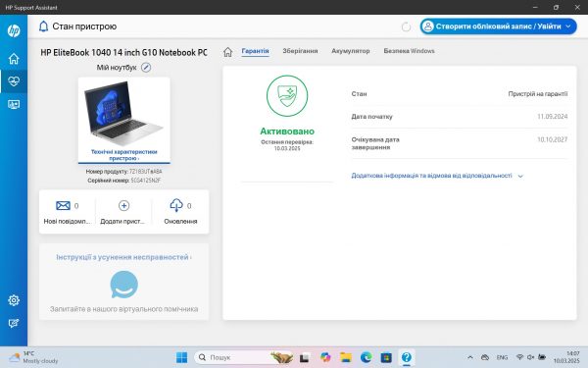Click expected end date 10.10.2027
This screenshot has width=588, height=368.
pyautogui.click(x=553, y=139)
